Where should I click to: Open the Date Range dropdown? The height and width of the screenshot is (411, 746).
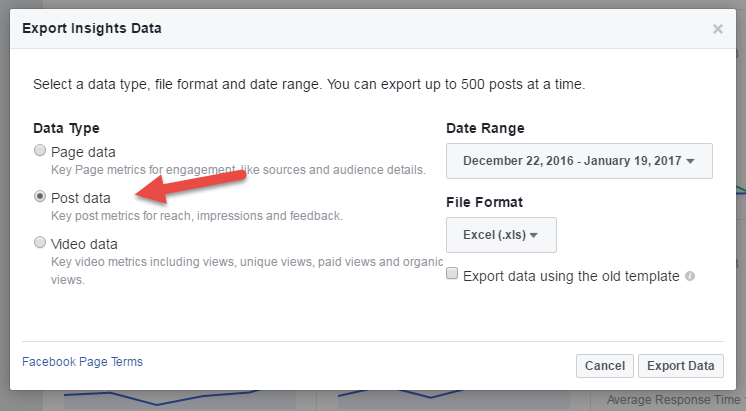tap(579, 161)
